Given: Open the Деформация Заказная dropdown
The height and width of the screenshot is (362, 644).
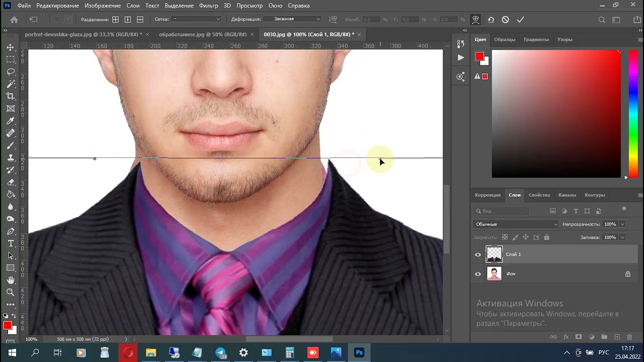Looking at the screenshot, I should pyautogui.click(x=292, y=19).
